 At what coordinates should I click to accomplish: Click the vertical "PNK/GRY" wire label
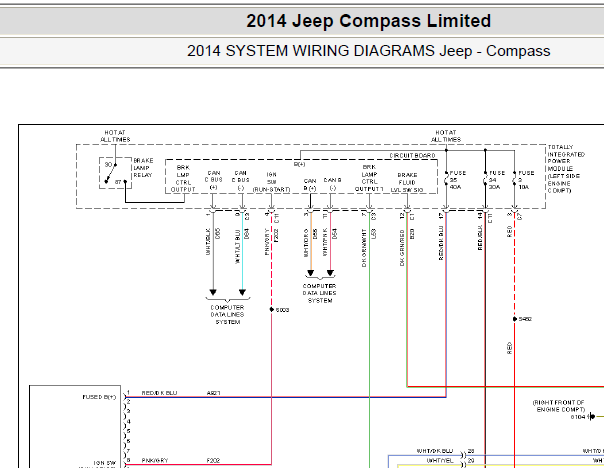pos(267,242)
